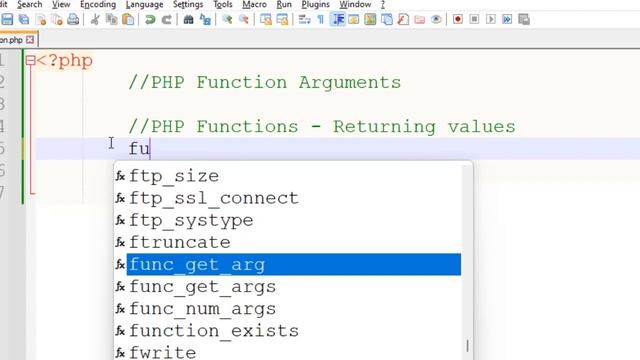The image size is (640, 360).
Task: Click the Zoom Out icon
Action: 244,19
